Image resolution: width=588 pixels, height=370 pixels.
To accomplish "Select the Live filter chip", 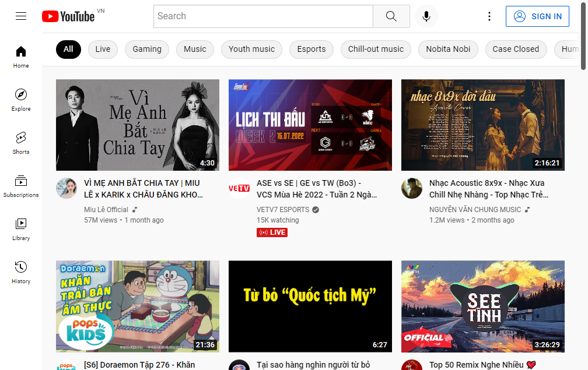I will tap(103, 49).
